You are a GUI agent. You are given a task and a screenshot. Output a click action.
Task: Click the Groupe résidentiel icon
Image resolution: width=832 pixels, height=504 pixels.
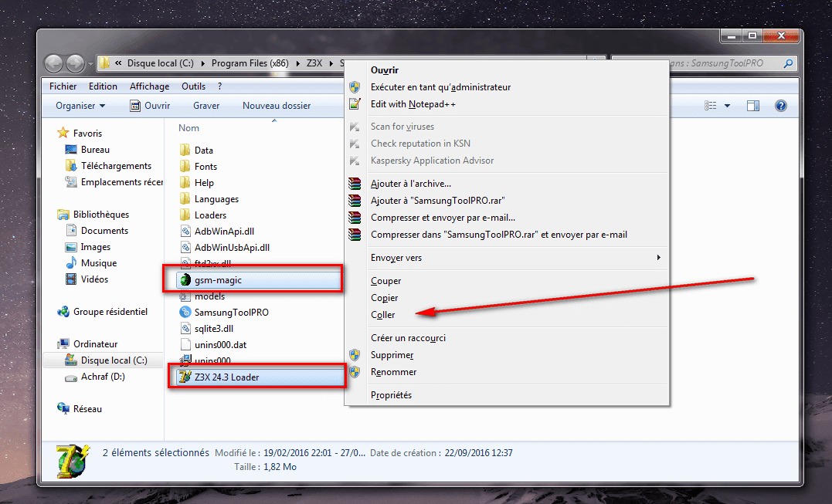click(x=63, y=312)
